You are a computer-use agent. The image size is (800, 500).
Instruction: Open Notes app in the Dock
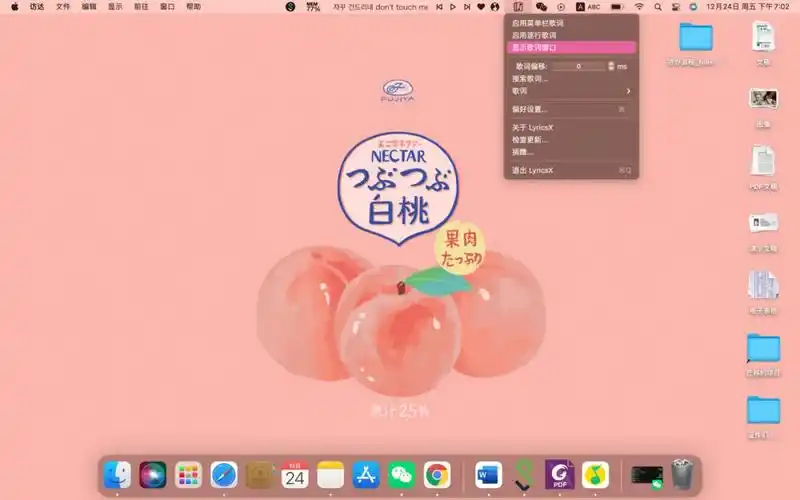331,474
